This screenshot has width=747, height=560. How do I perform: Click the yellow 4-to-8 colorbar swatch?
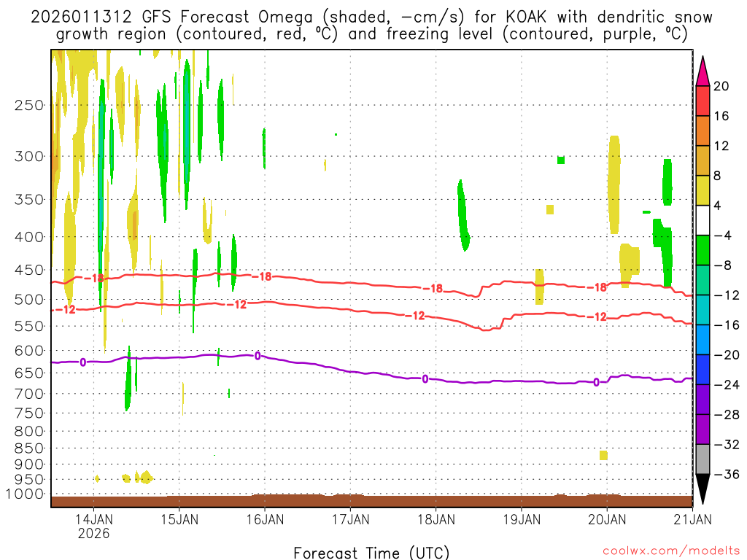(703, 190)
